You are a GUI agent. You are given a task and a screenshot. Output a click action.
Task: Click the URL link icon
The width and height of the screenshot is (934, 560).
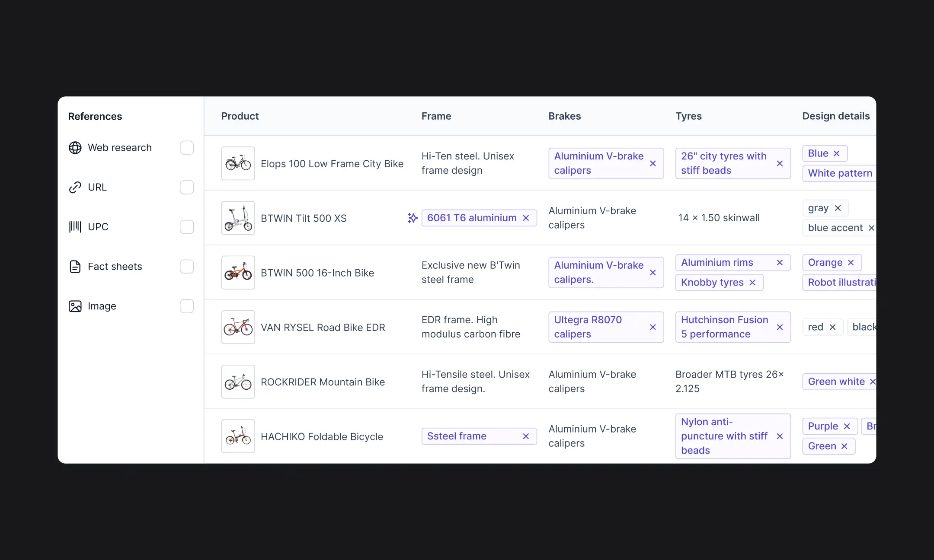click(75, 188)
